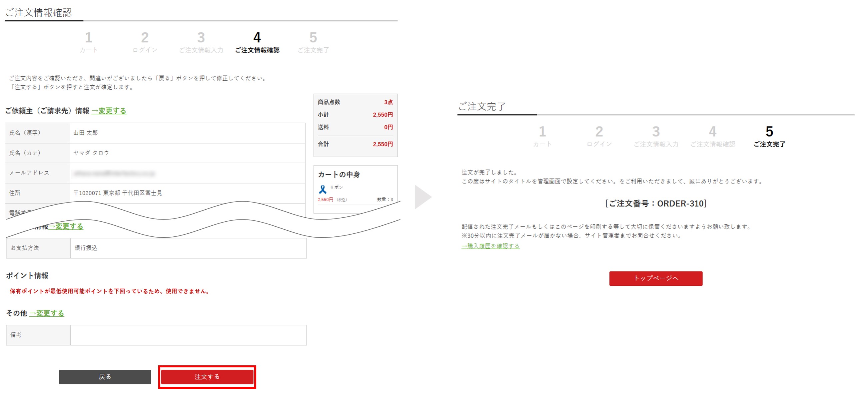Click the blurred email address value
The width and height of the screenshot is (868, 394).
114,173
